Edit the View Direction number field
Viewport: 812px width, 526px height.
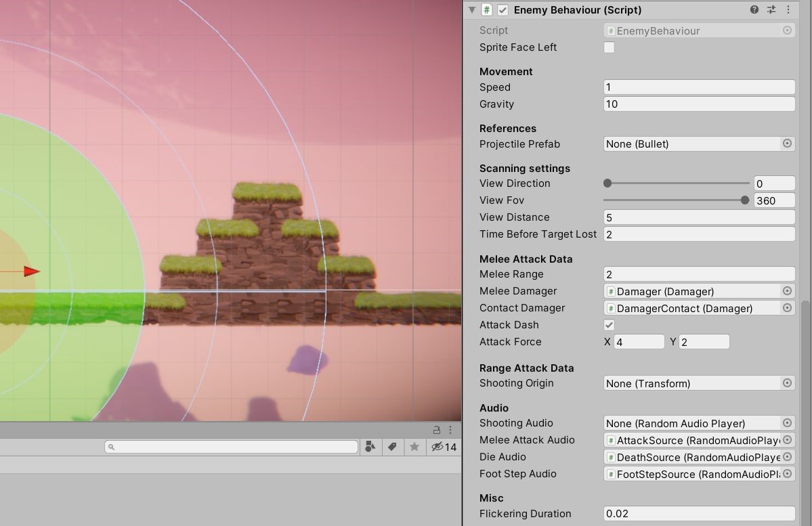pyautogui.click(x=774, y=183)
